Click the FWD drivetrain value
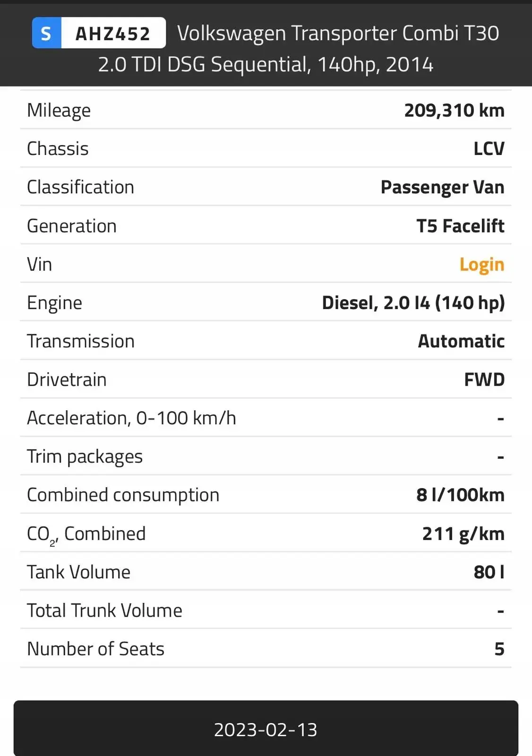Image resolution: width=532 pixels, height=756 pixels. pyautogui.click(x=484, y=380)
